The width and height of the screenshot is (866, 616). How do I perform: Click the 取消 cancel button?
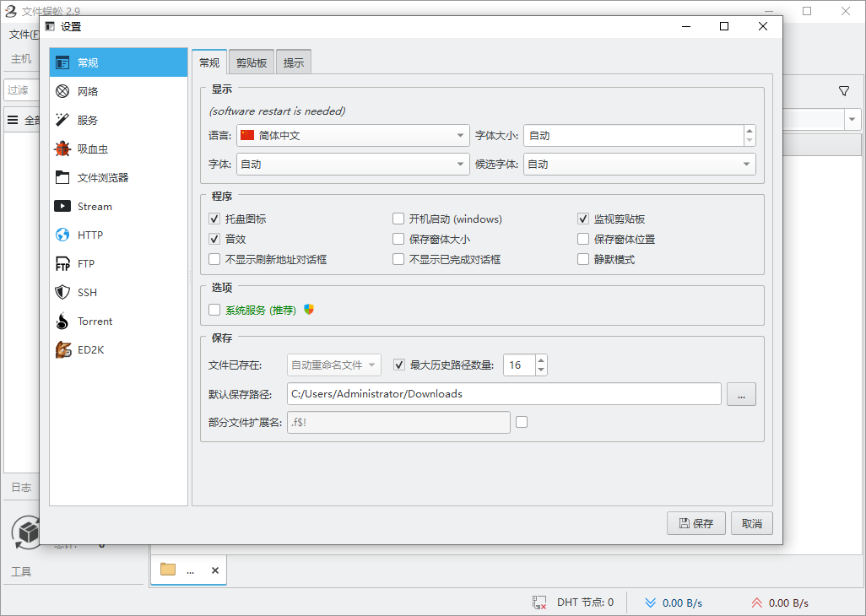tap(752, 523)
